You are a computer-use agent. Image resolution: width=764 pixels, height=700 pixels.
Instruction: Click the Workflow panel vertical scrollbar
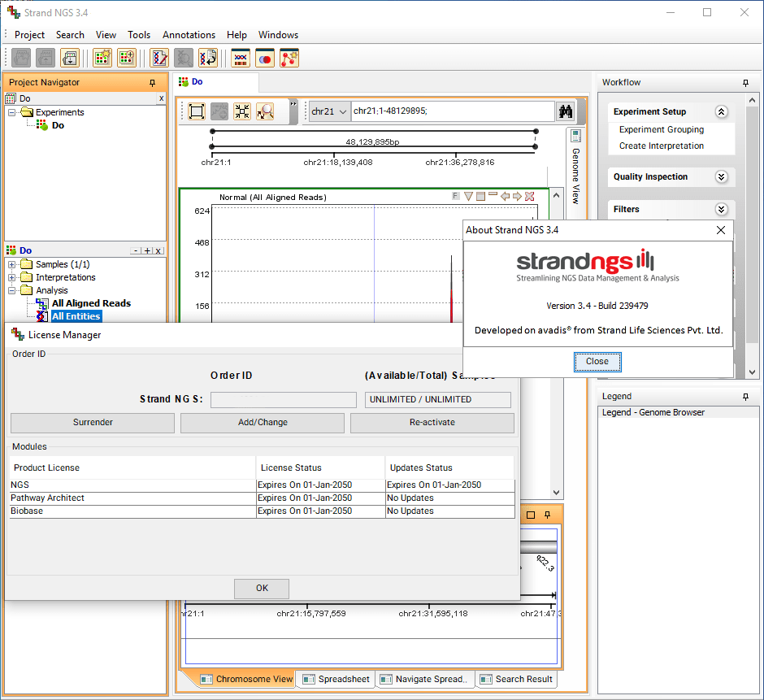pyautogui.click(x=752, y=236)
